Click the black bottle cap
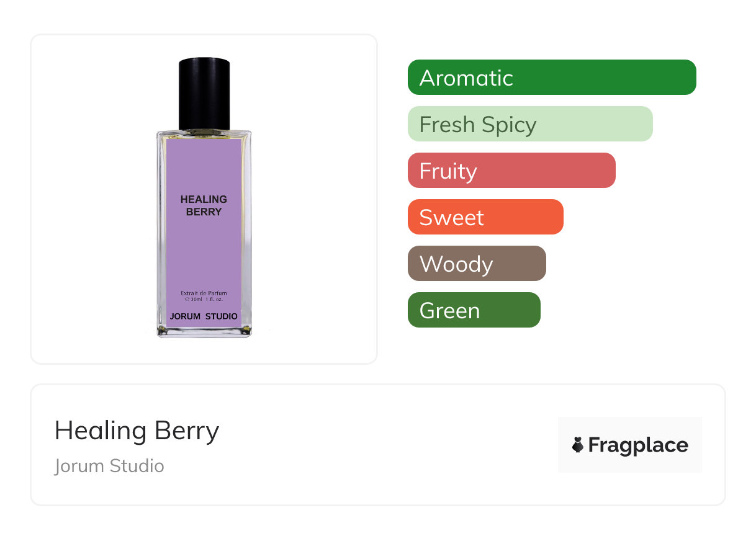Image resolution: width=756 pixels, height=536 pixels. (204, 93)
